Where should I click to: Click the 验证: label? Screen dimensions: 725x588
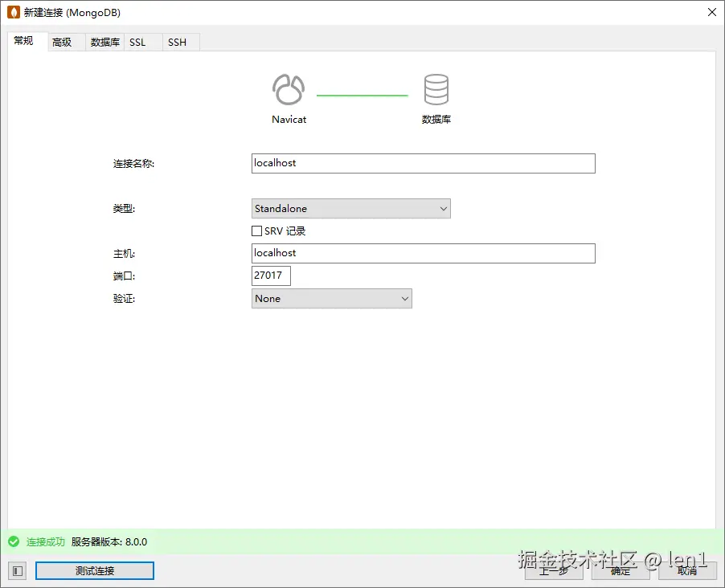point(124,299)
